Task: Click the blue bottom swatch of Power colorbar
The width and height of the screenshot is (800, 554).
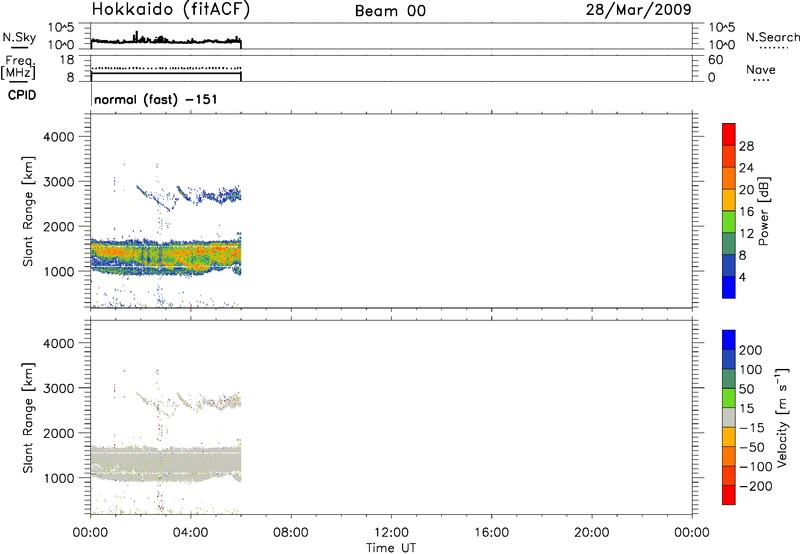Action: [x=729, y=287]
